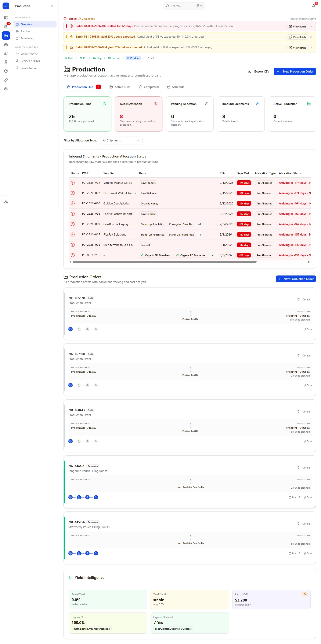View details of order P03-065570
This screenshot has height=644, width=321.
303,300
